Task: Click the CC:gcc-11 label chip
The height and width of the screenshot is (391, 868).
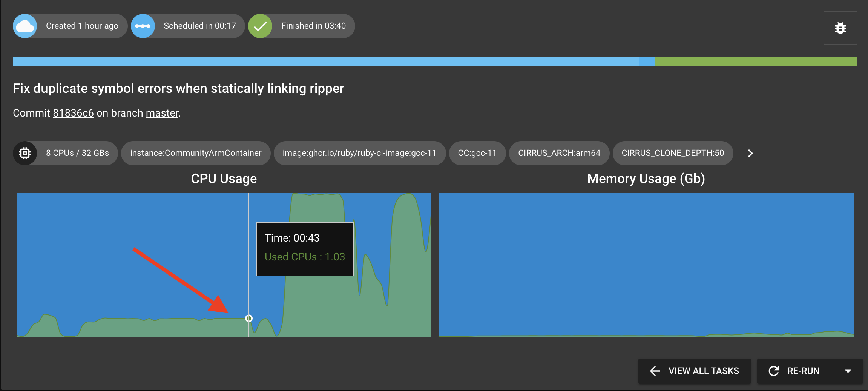Action: point(477,153)
